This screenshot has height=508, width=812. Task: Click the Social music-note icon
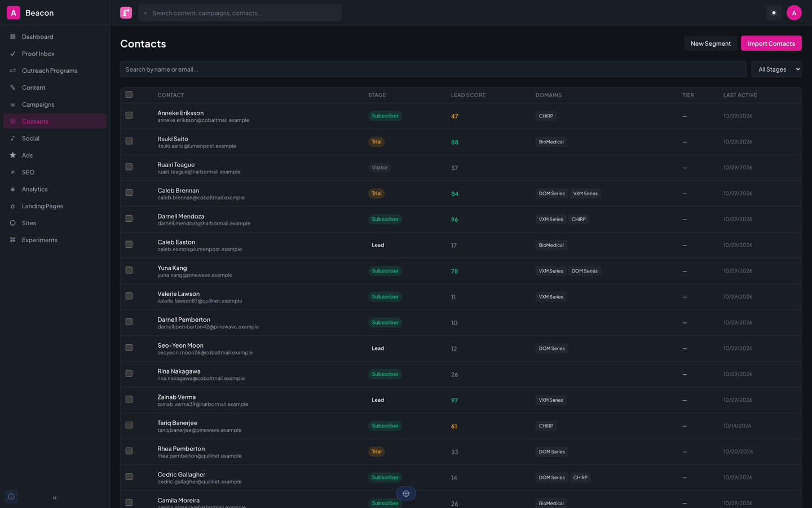click(12, 138)
